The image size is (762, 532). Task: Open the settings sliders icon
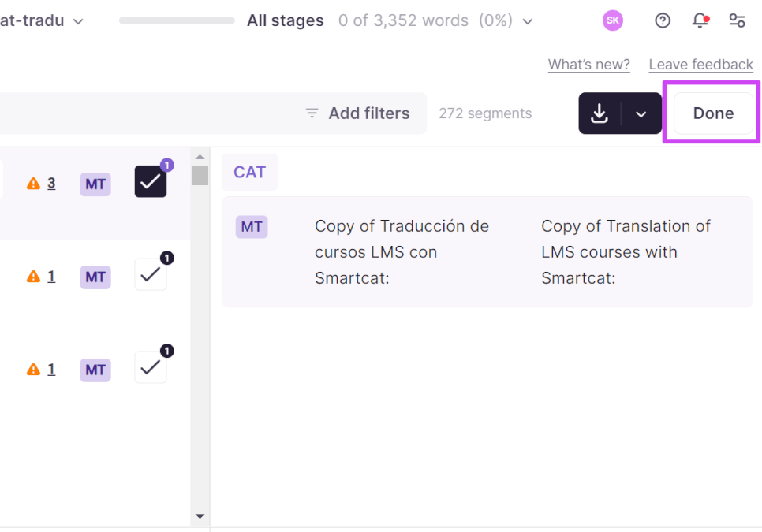click(x=737, y=20)
